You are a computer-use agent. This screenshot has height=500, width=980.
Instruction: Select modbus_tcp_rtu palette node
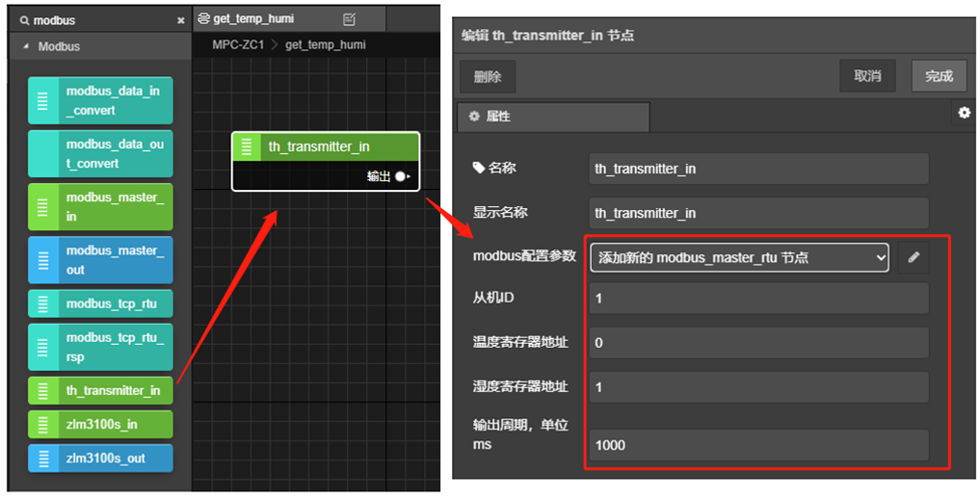[x=100, y=303]
